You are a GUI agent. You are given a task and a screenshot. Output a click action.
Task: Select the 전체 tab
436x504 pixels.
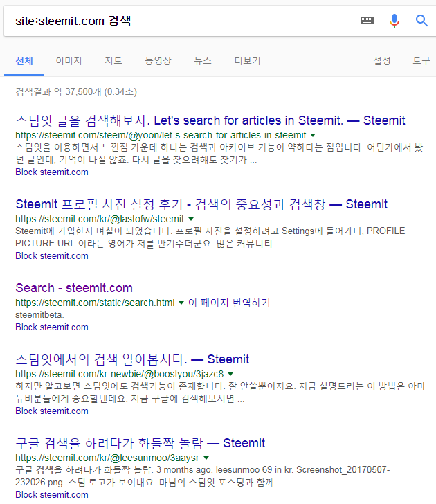(x=24, y=61)
